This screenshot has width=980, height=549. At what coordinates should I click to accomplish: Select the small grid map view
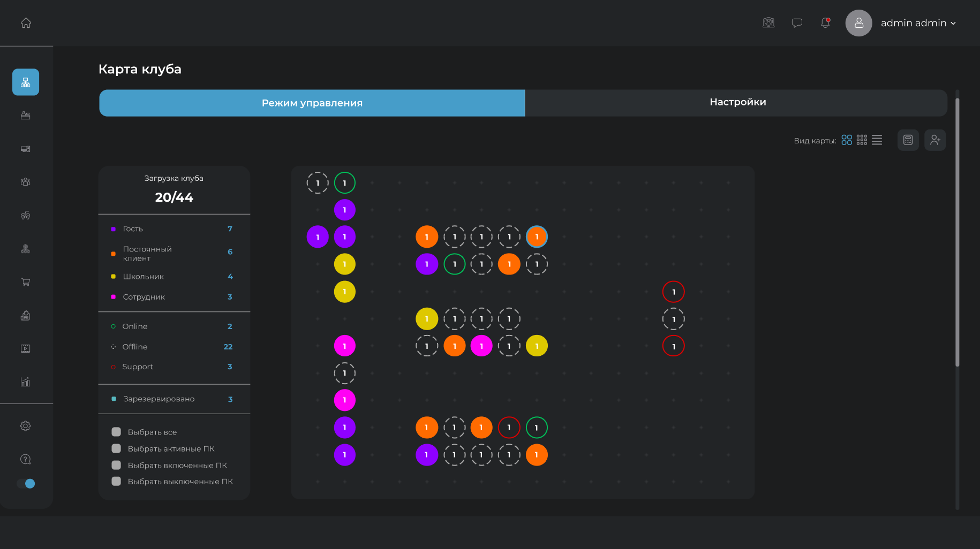pyautogui.click(x=862, y=140)
